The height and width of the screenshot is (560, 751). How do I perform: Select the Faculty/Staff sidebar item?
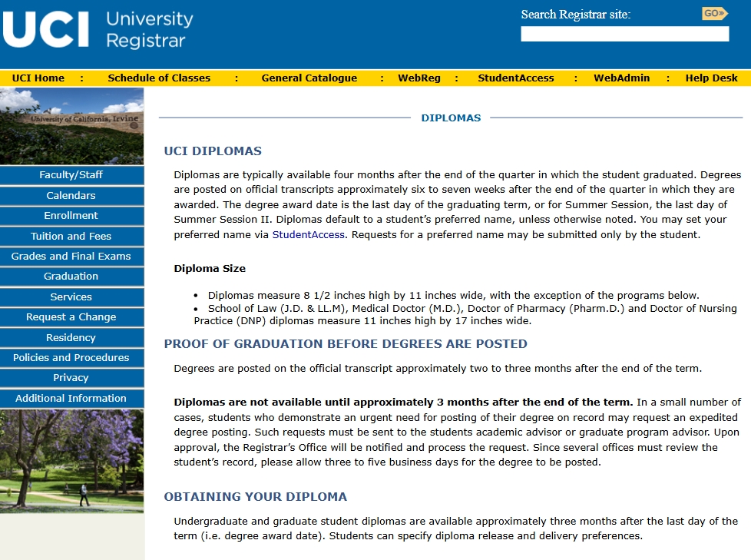pos(71,175)
